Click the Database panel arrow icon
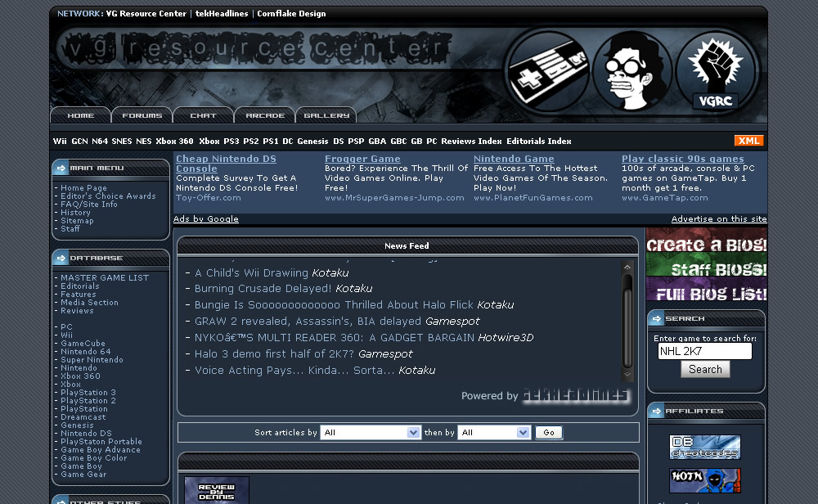The height and width of the screenshot is (504, 818). [61, 258]
